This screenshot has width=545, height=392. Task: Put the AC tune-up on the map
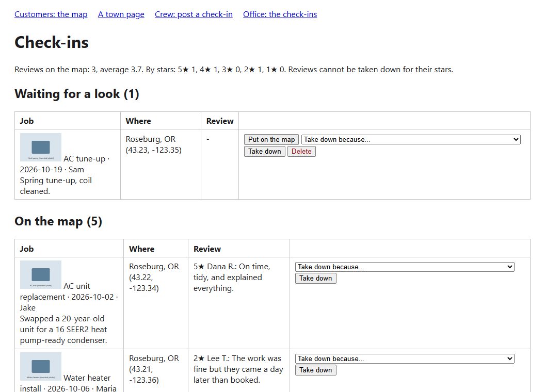click(271, 139)
